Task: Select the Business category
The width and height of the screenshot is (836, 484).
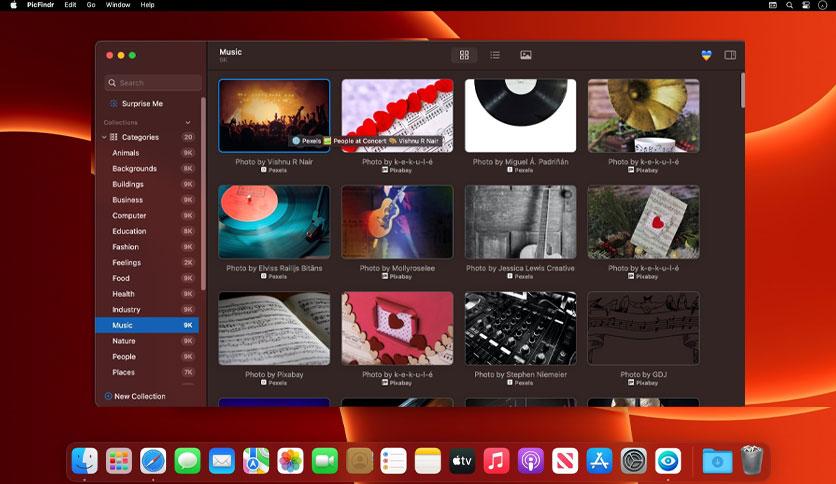Action: coord(147,200)
